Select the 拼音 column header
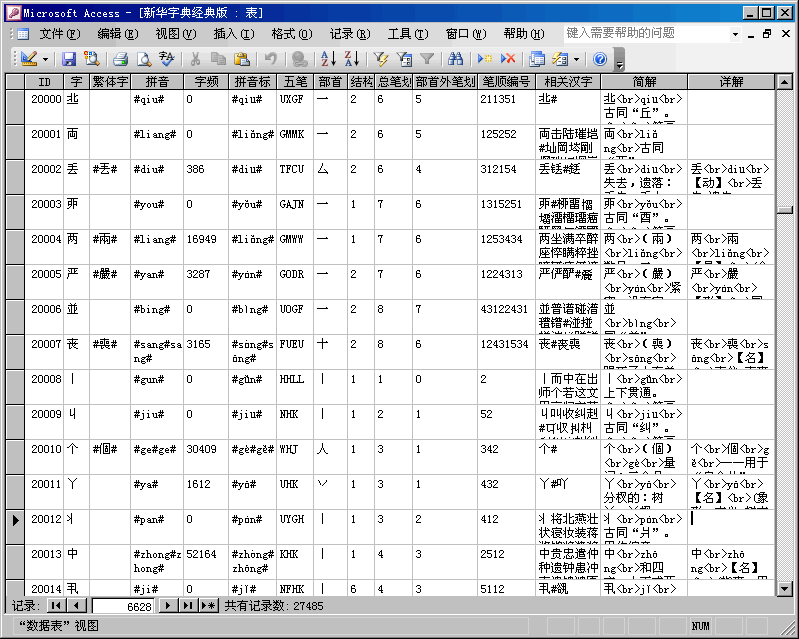The height and width of the screenshot is (639, 799). click(x=157, y=82)
